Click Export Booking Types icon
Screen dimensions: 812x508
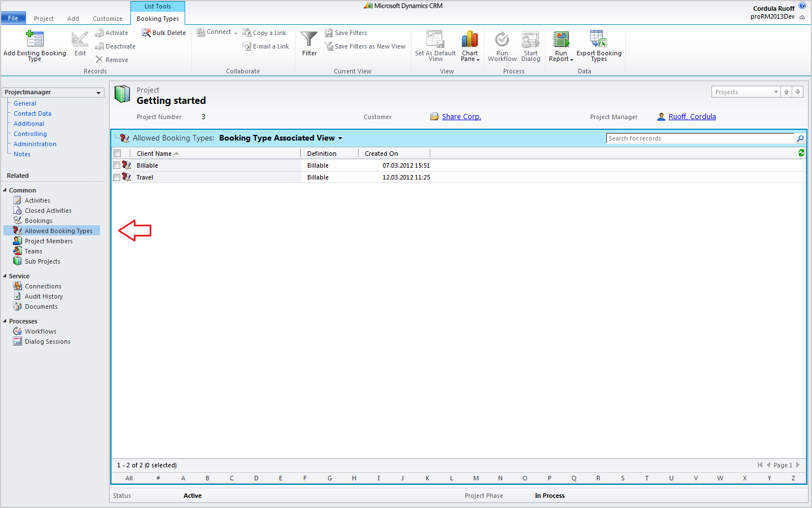point(599,38)
